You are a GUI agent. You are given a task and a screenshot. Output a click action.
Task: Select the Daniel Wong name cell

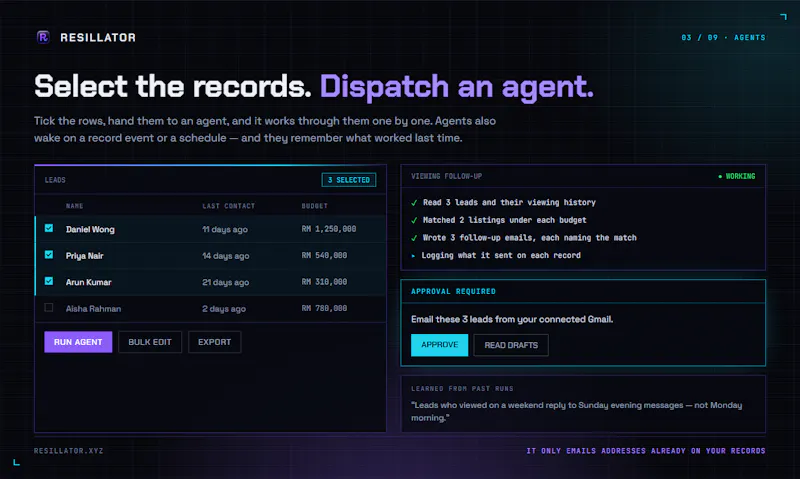pos(90,230)
